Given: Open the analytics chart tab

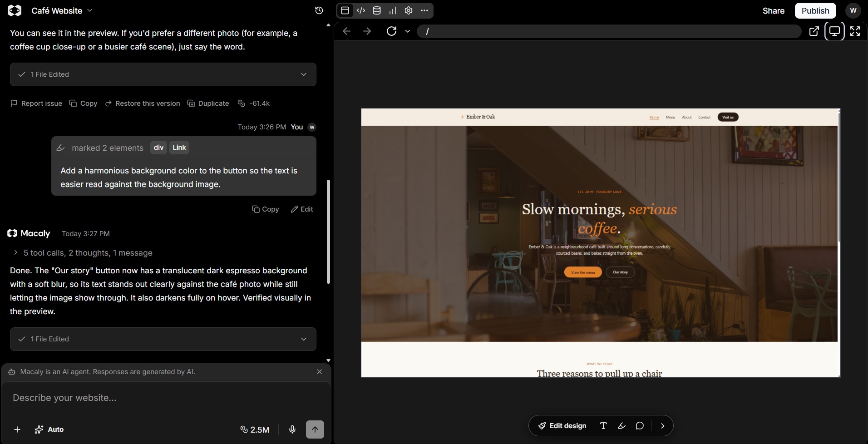Looking at the screenshot, I should tap(393, 10).
